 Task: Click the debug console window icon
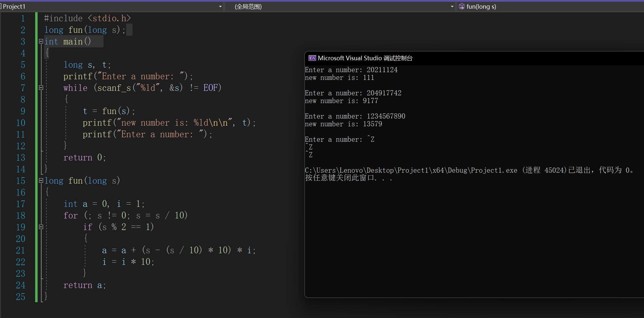[312, 58]
